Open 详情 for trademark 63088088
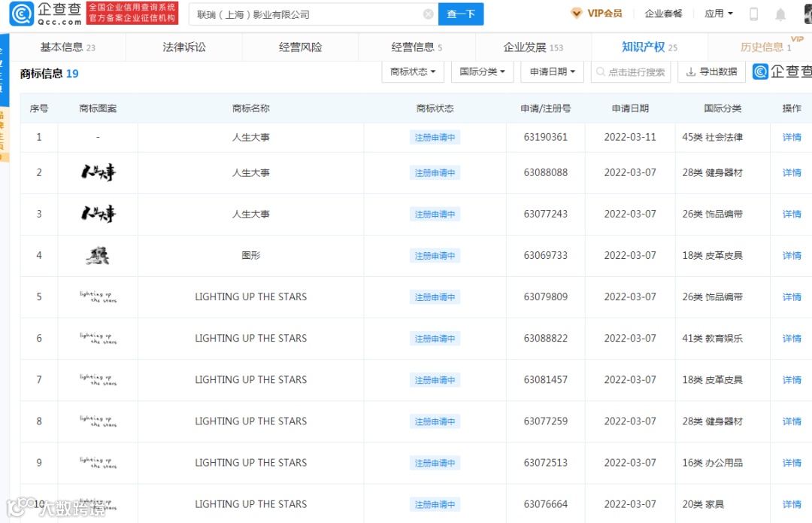812x523 pixels. 792,172
